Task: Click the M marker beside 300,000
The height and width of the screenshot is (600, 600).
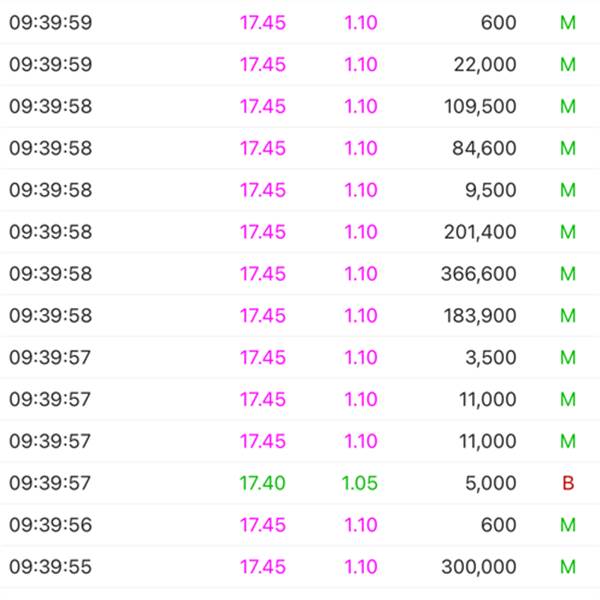Action: (568, 567)
